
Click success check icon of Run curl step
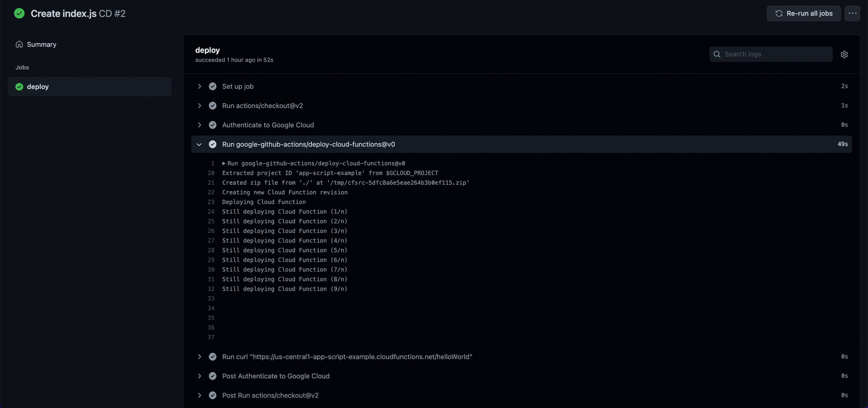[x=213, y=357]
